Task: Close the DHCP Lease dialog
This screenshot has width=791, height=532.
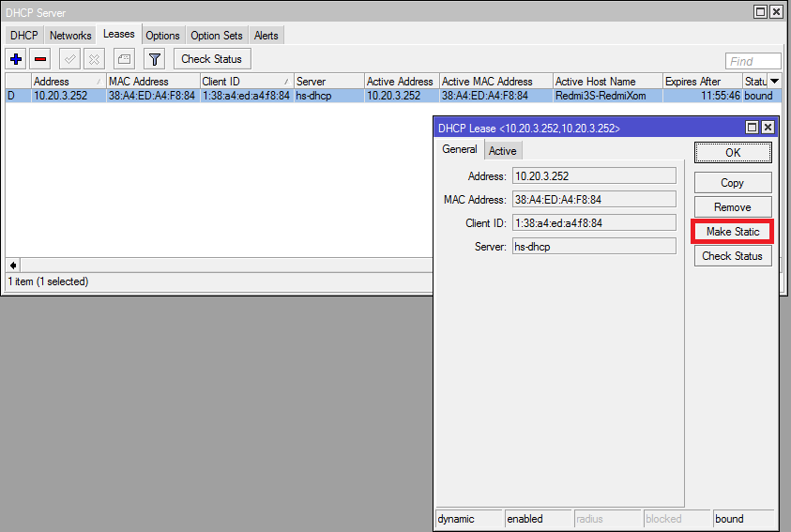Action: point(768,128)
